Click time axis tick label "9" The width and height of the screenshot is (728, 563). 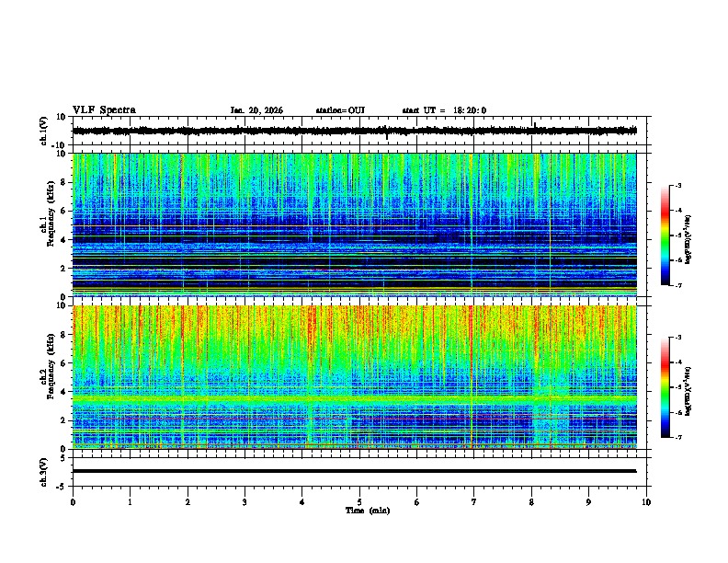tap(588, 502)
